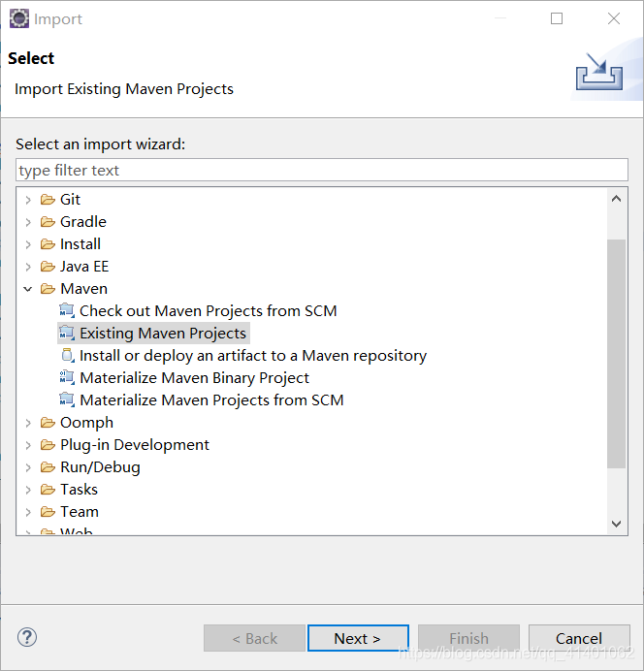Select the 'Gradle' label
The width and height of the screenshot is (644, 671).
click(x=83, y=222)
